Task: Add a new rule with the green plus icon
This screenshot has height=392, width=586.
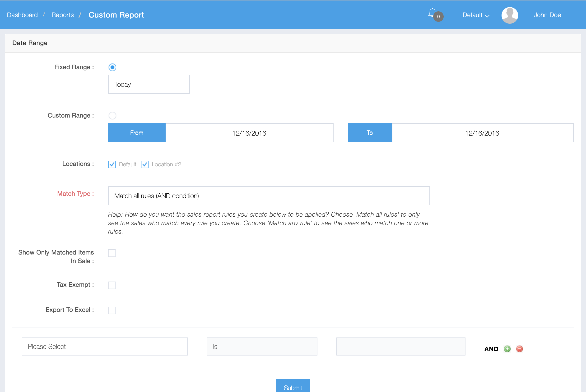Action: tap(507, 349)
